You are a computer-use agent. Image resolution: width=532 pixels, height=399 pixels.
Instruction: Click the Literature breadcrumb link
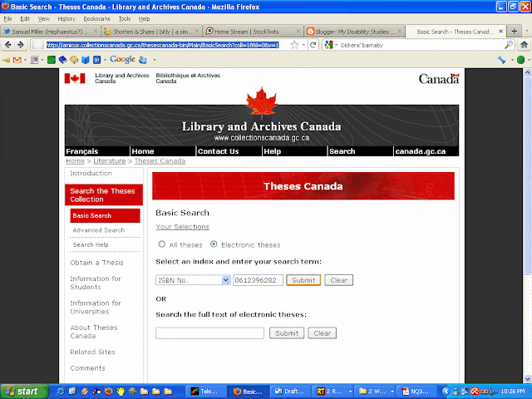(109, 161)
